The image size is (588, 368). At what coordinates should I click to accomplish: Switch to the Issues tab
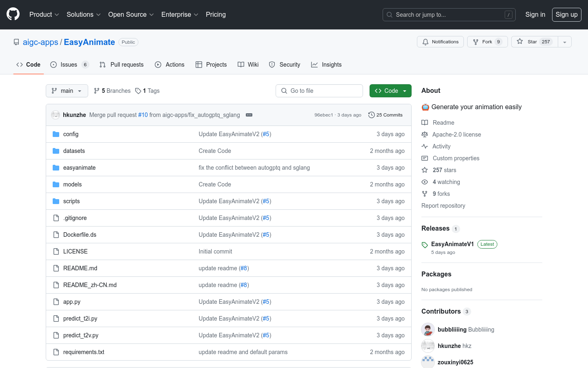pos(69,65)
